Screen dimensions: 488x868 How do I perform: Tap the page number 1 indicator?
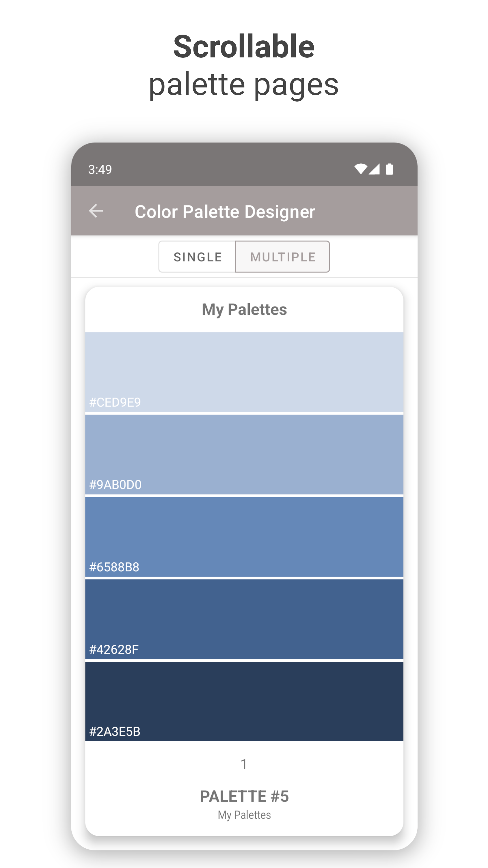coord(244,764)
